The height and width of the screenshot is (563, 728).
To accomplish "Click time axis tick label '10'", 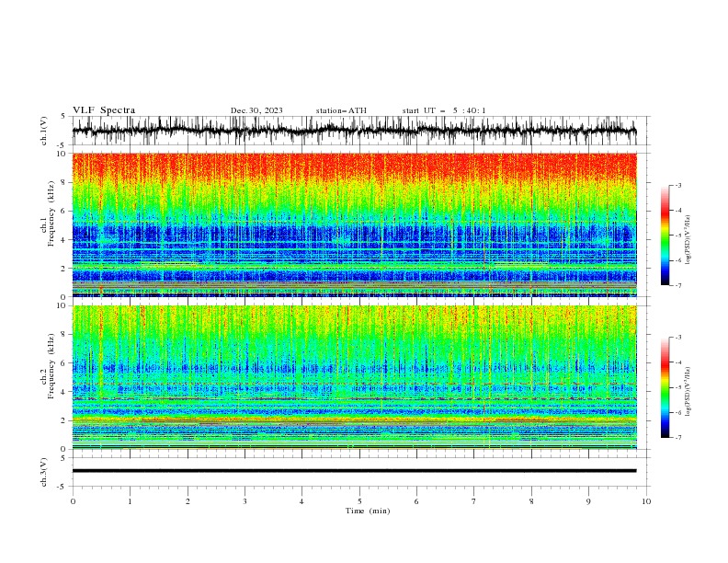I will (646, 501).
